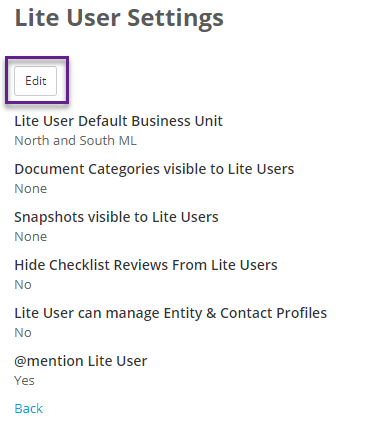Click the None value under Document Categories
The width and height of the screenshot is (369, 441).
point(31,189)
